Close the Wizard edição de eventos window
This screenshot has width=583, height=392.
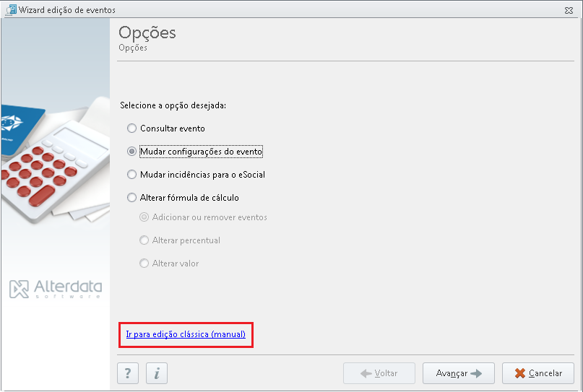(x=569, y=10)
